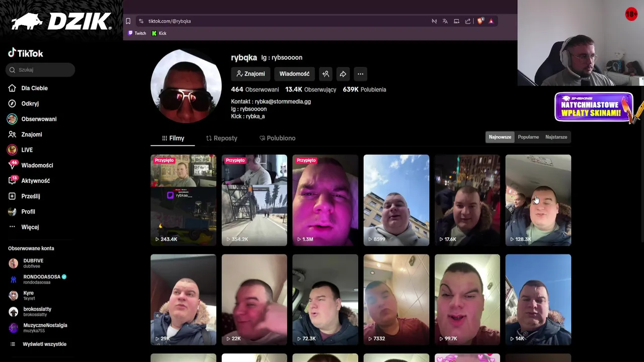Click the Więcej three-dots icon

point(12,227)
